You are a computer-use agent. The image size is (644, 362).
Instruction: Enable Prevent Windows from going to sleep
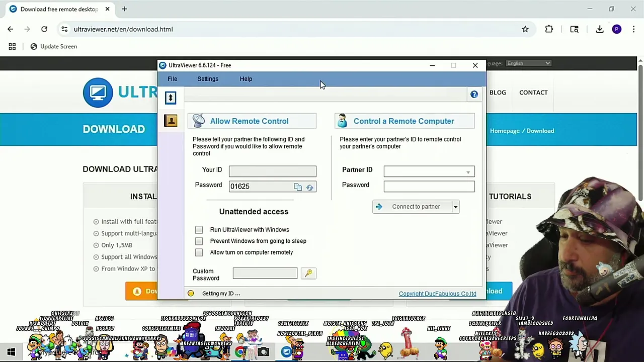tap(199, 241)
